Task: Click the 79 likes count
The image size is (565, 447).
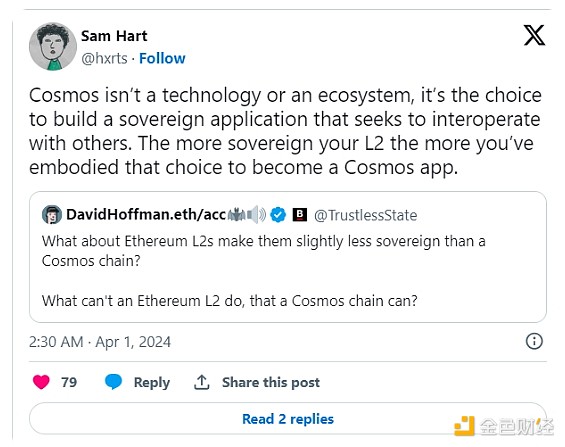Action: 69,382
